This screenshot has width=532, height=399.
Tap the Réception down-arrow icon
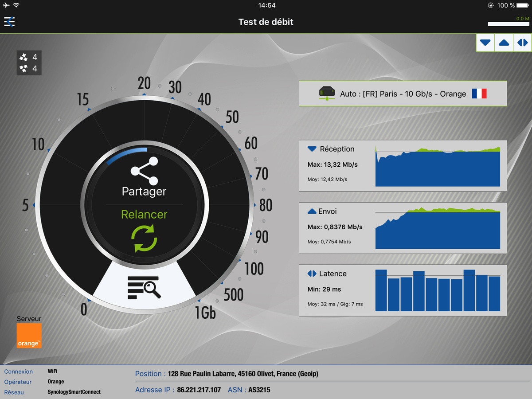click(x=312, y=149)
